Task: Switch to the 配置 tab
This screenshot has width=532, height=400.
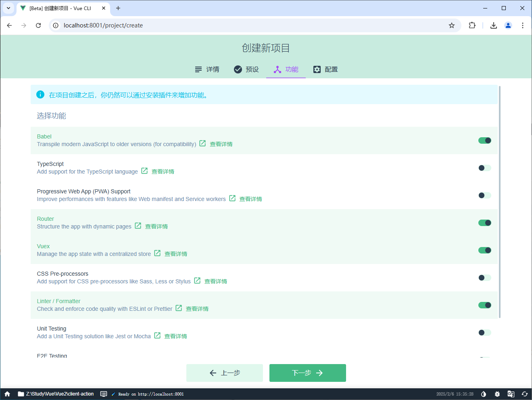Action: point(325,69)
